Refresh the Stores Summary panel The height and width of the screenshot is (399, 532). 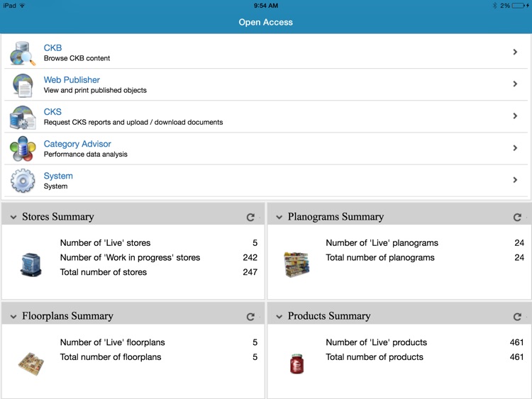coord(250,218)
